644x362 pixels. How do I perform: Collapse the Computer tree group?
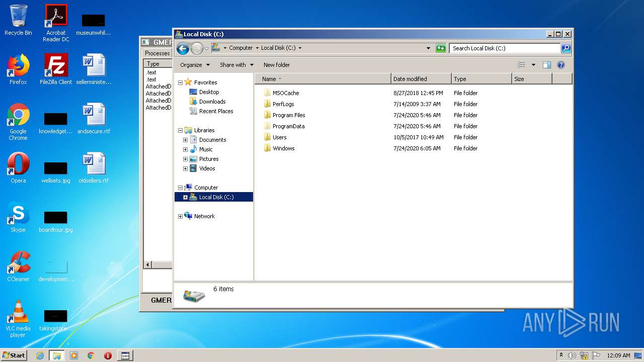pyautogui.click(x=180, y=188)
